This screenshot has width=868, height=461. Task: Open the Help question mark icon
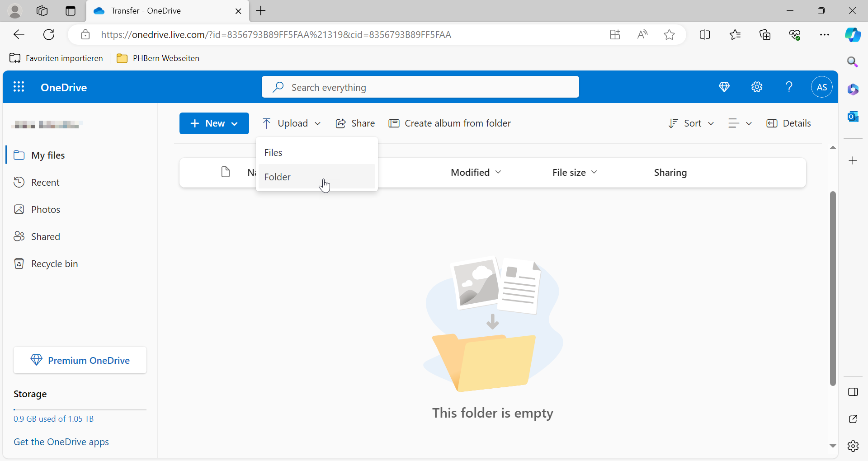click(789, 87)
